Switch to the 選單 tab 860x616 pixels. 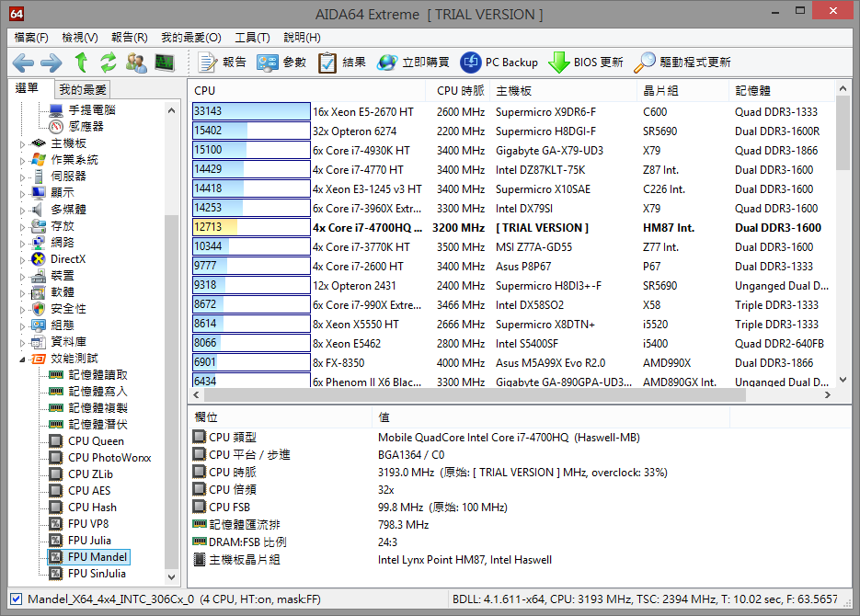pos(27,88)
